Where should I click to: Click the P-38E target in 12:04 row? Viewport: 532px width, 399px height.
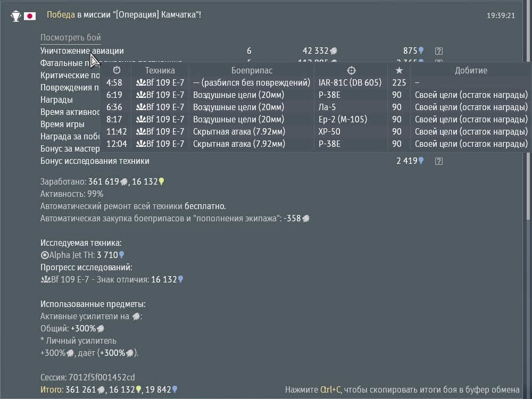click(x=329, y=144)
